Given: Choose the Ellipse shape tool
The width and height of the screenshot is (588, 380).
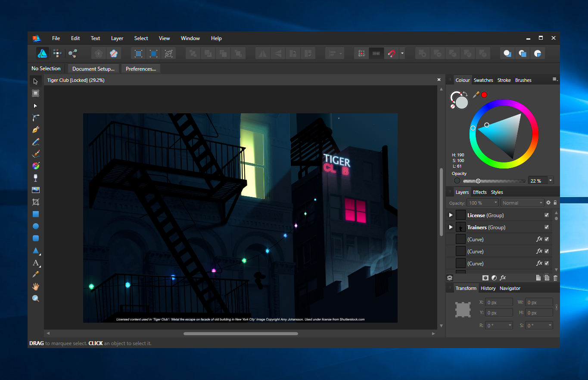Looking at the screenshot, I should tap(36, 226).
